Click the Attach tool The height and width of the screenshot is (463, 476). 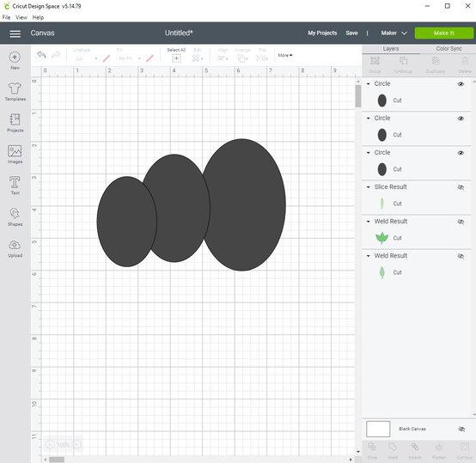click(415, 451)
